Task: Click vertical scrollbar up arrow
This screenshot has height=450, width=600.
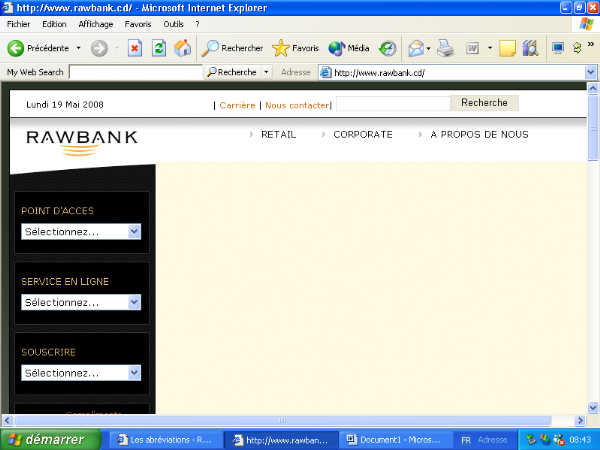Action: 593,89
